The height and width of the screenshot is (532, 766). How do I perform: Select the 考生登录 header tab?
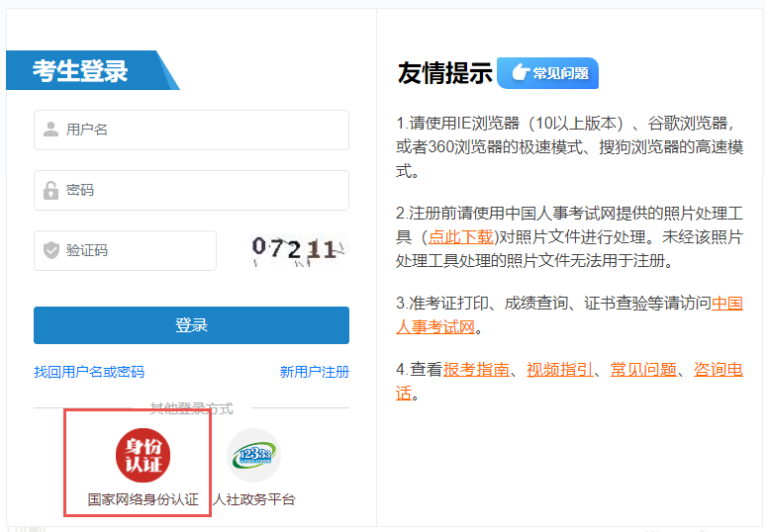[x=81, y=71]
